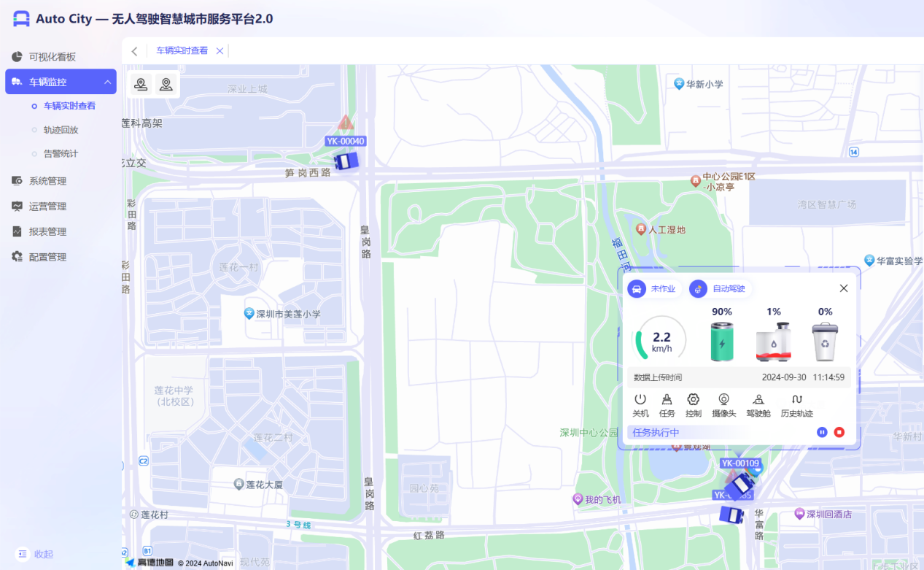Open the 控制 gear icon
Viewport: 924px width, 570px height.
tap(693, 400)
